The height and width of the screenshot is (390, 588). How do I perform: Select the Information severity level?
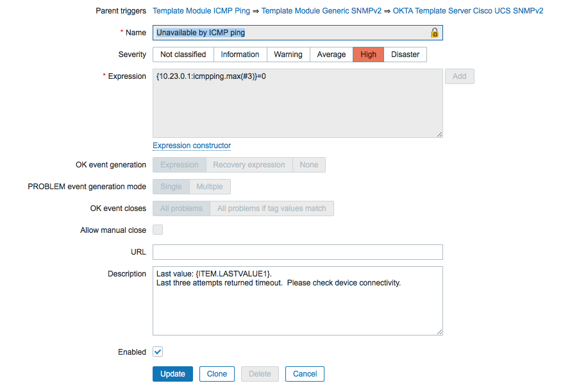pyautogui.click(x=240, y=55)
